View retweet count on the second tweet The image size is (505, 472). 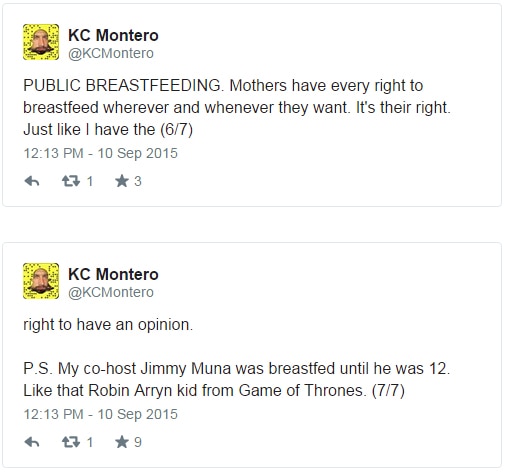tap(90, 442)
